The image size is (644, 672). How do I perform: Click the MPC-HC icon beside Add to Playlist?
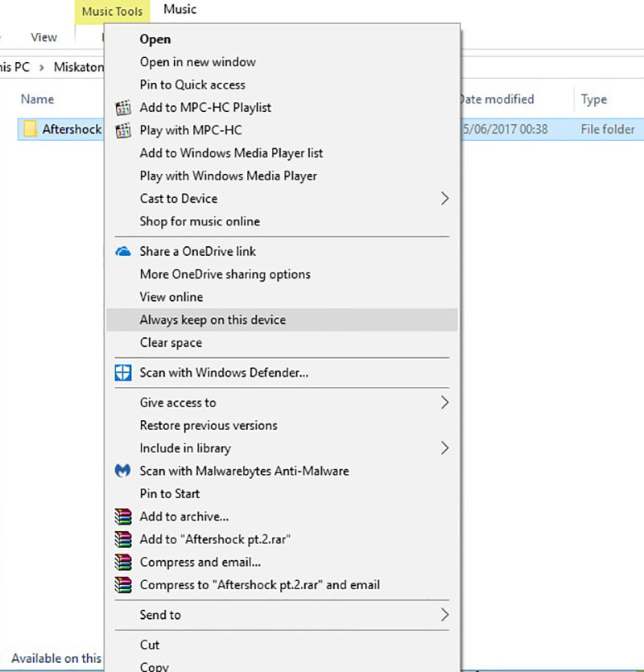click(x=123, y=108)
